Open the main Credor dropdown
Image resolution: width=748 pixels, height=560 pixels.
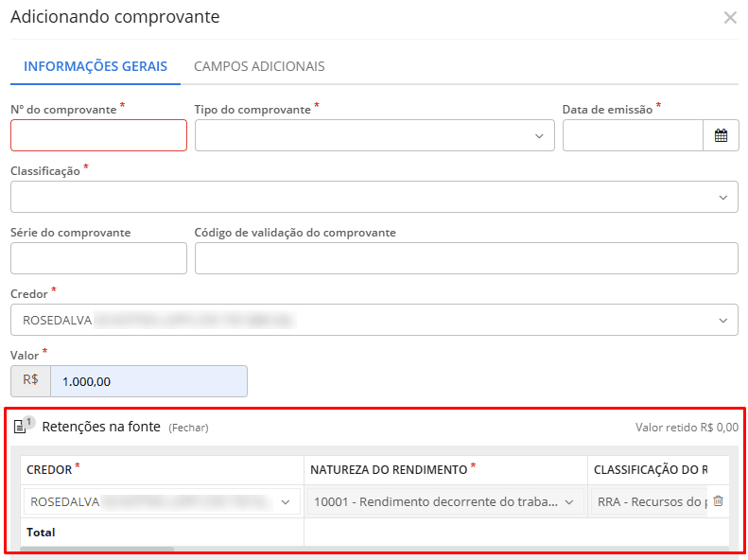tap(374, 320)
